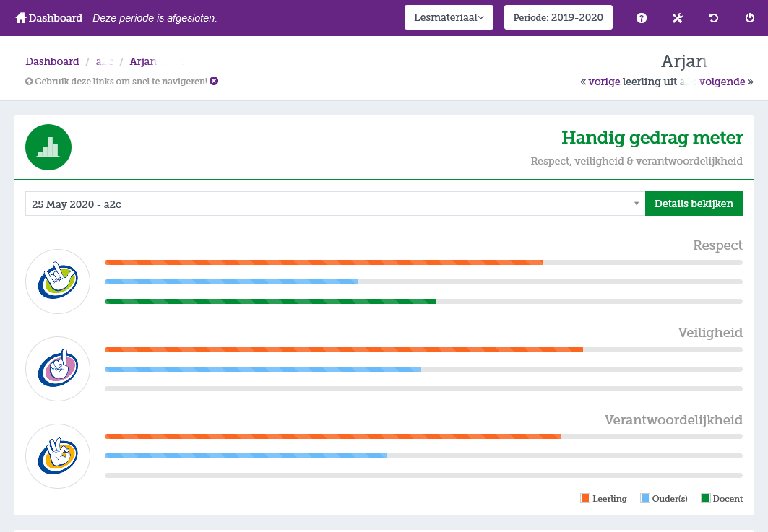This screenshot has width=768, height=532.
Task: Go to the volgende leerling link
Action: (722, 82)
